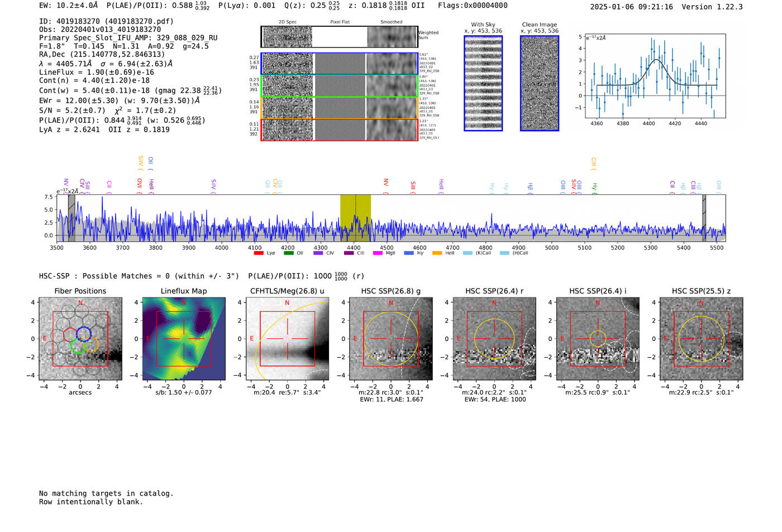Click the yellow highlighted band in the spectrum
The width and height of the screenshot is (782, 532).
355,218
